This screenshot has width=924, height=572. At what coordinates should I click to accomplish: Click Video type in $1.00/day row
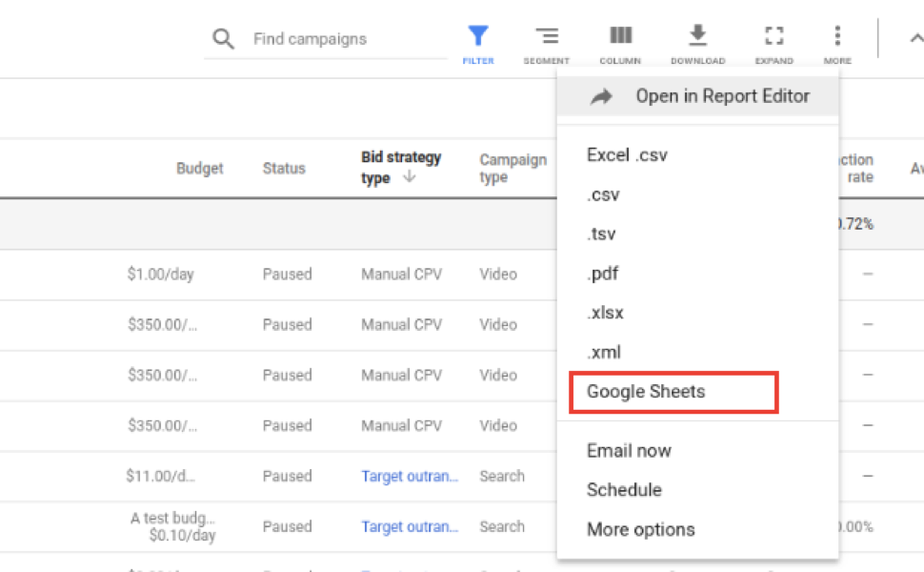pos(498,275)
